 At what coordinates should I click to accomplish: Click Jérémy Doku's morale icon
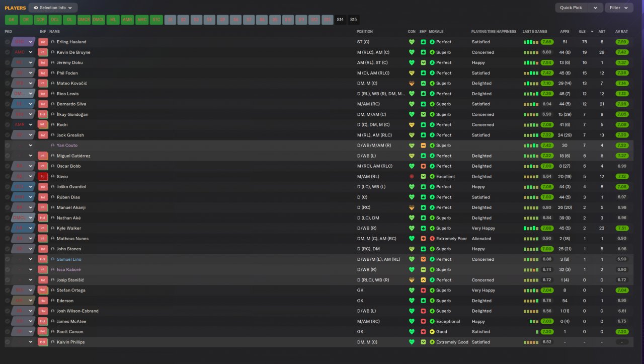tap(432, 63)
